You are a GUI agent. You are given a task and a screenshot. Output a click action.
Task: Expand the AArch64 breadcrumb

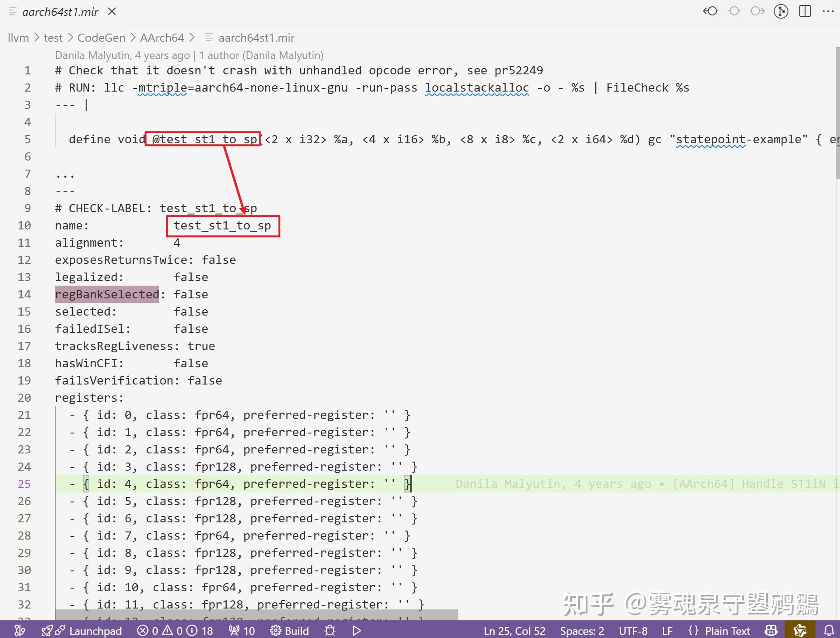pos(162,38)
